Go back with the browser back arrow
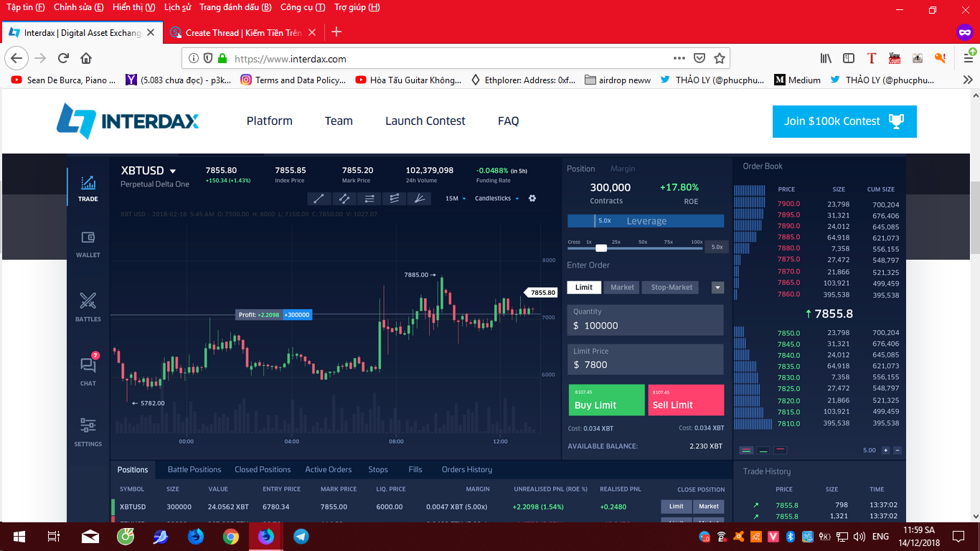This screenshot has width=980, height=551. coord(17,59)
